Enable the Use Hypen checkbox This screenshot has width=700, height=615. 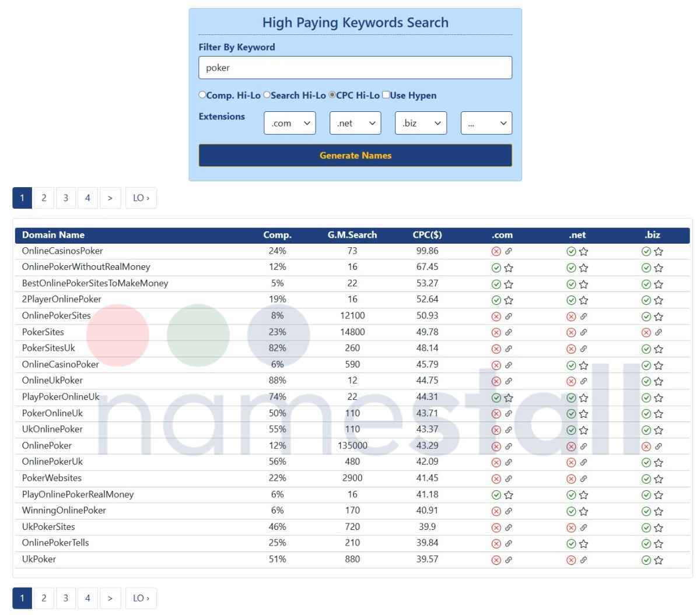click(x=386, y=94)
